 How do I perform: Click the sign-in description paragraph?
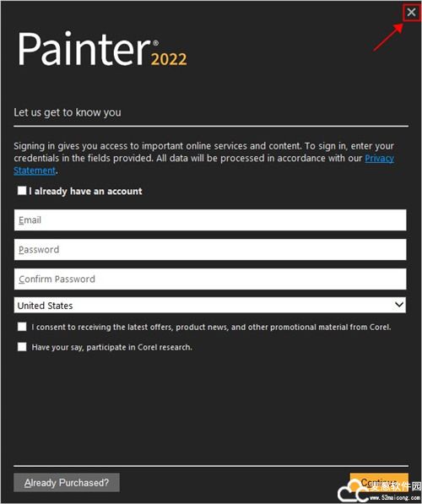[203, 158]
